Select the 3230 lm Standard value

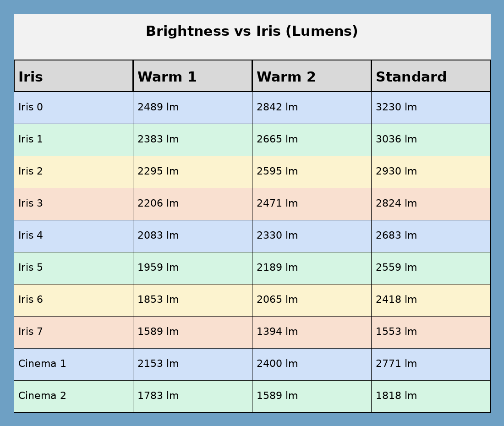tap(396, 107)
